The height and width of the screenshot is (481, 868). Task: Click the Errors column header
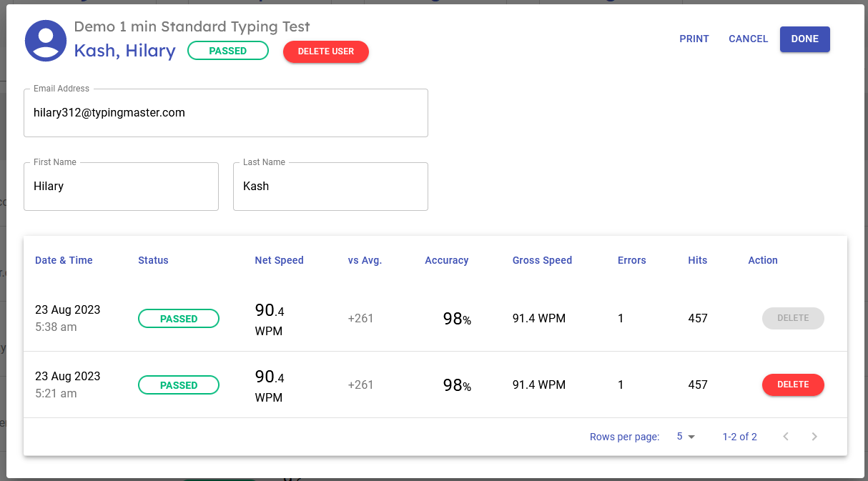pyautogui.click(x=631, y=260)
